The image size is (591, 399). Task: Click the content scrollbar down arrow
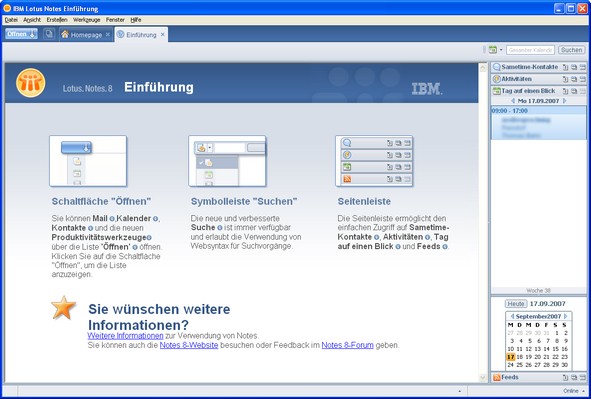point(483,378)
